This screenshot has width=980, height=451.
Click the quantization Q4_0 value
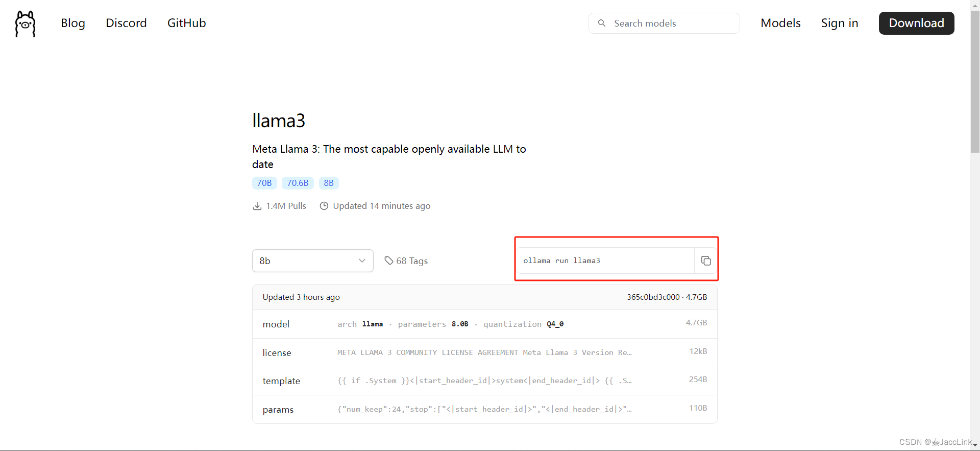click(x=555, y=324)
